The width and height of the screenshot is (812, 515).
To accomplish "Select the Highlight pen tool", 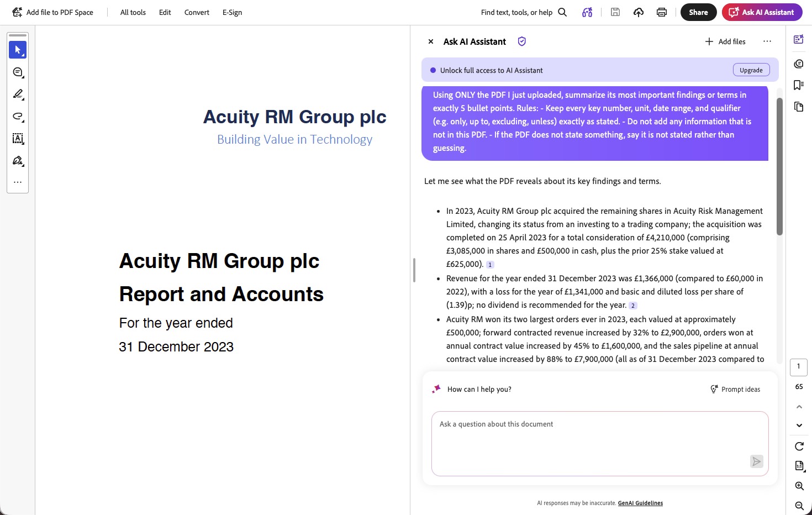I will click(18, 94).
